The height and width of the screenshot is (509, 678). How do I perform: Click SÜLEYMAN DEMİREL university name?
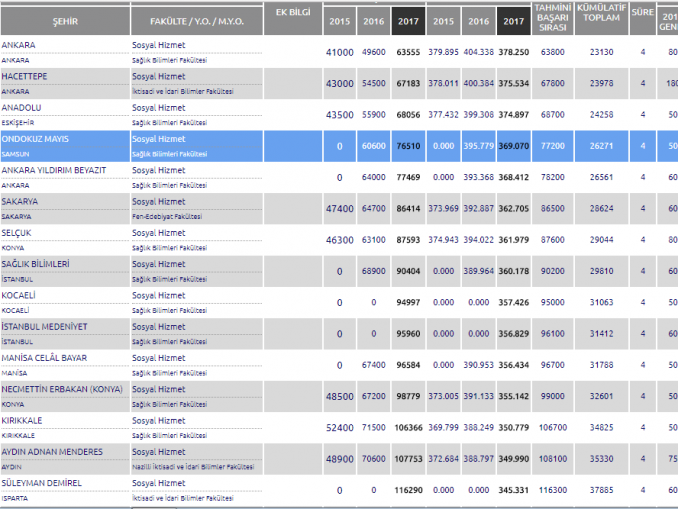[x=41, y=483]
